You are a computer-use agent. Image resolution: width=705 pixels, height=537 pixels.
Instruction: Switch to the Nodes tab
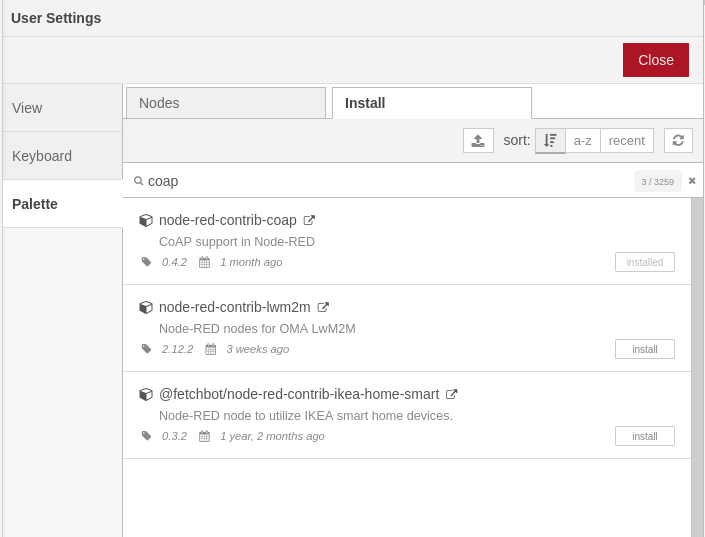pyautogui.click(x=226, y=103)
